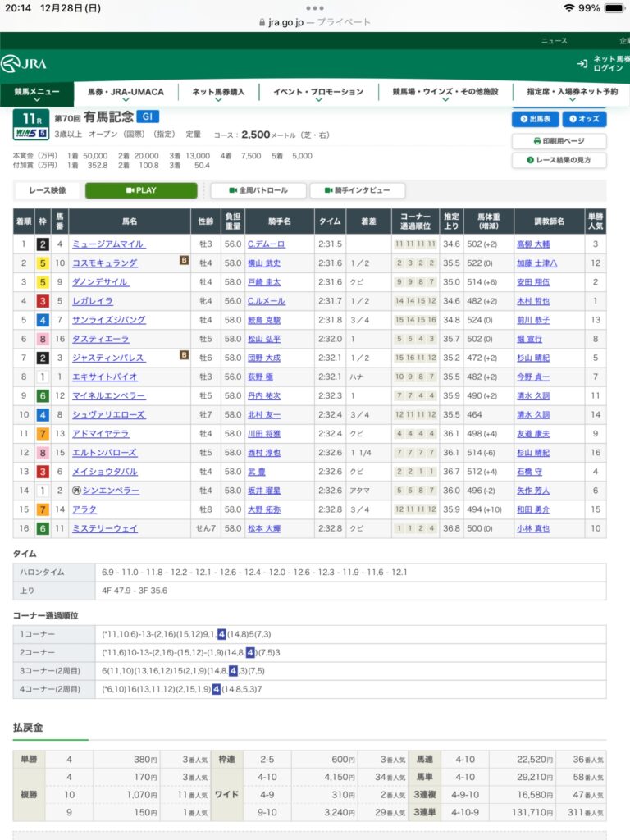The width and height of the screenshot is (630, 840).
Task: Open horse メイショウタバル
Action: [x=105, y=472]
